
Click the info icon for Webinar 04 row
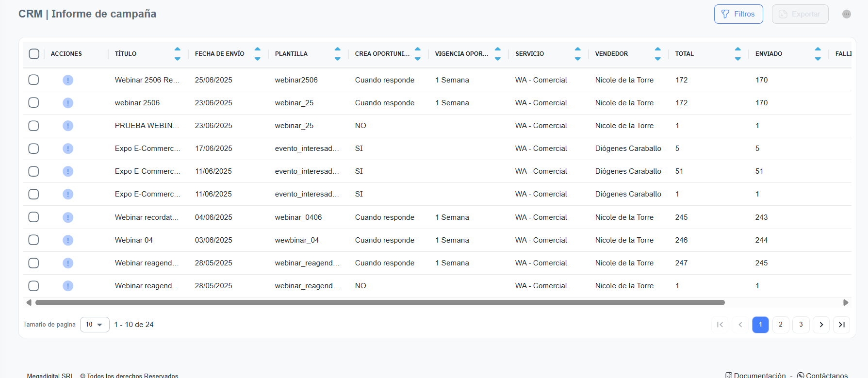(x=68, y=240)
